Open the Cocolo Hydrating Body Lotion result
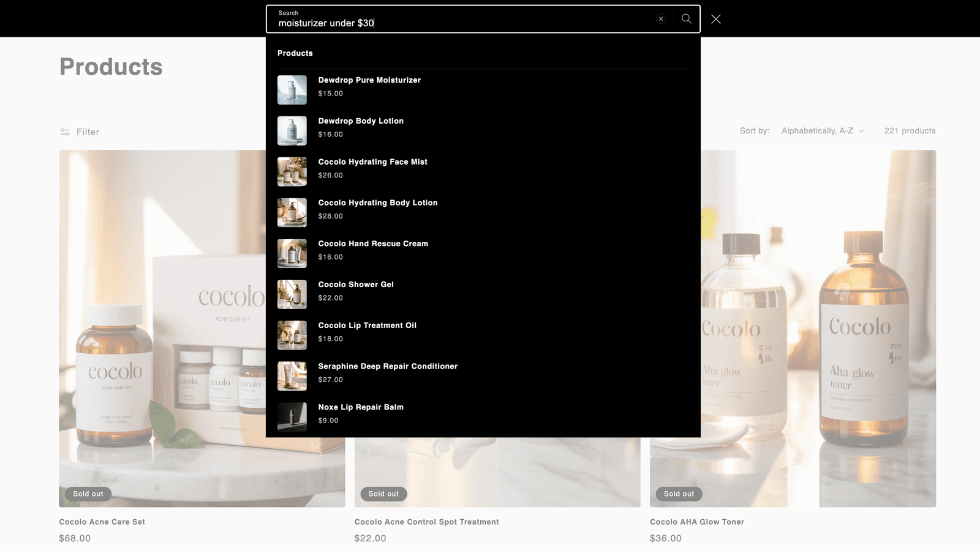This screenshot has height=551, width=980. (x=483, y=212)
